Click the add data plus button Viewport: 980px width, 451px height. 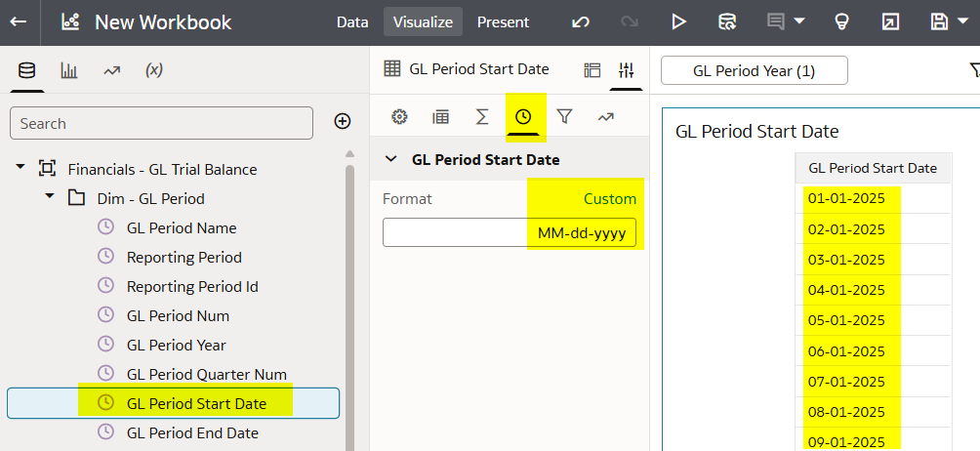343,121
